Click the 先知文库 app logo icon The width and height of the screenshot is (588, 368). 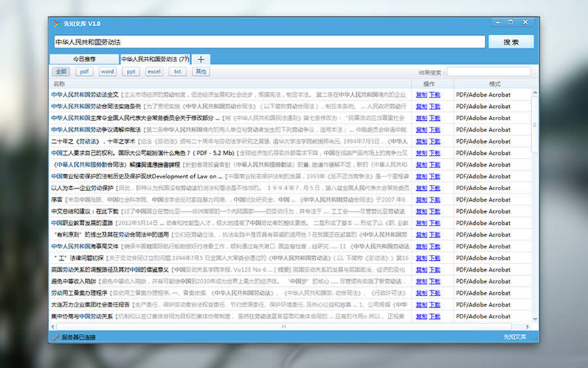coord(56,24)
